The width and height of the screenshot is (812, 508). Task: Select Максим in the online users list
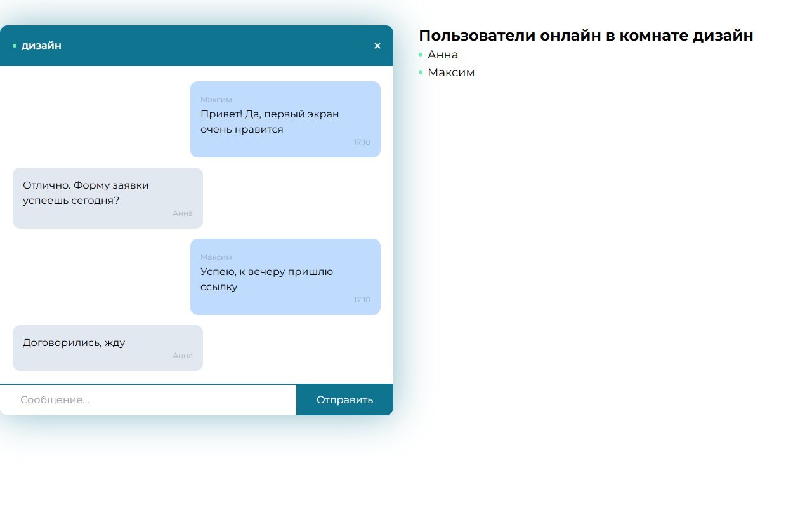point(451,72)
